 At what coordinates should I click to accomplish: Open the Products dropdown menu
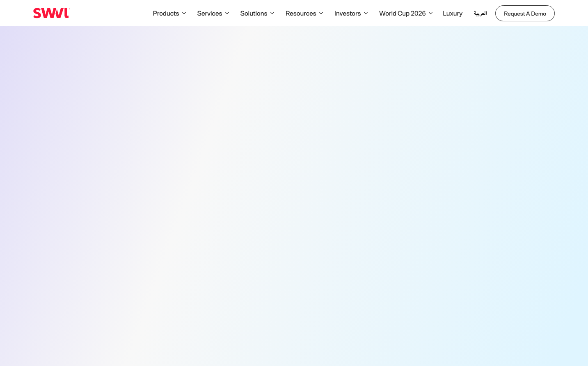[166, 13]
